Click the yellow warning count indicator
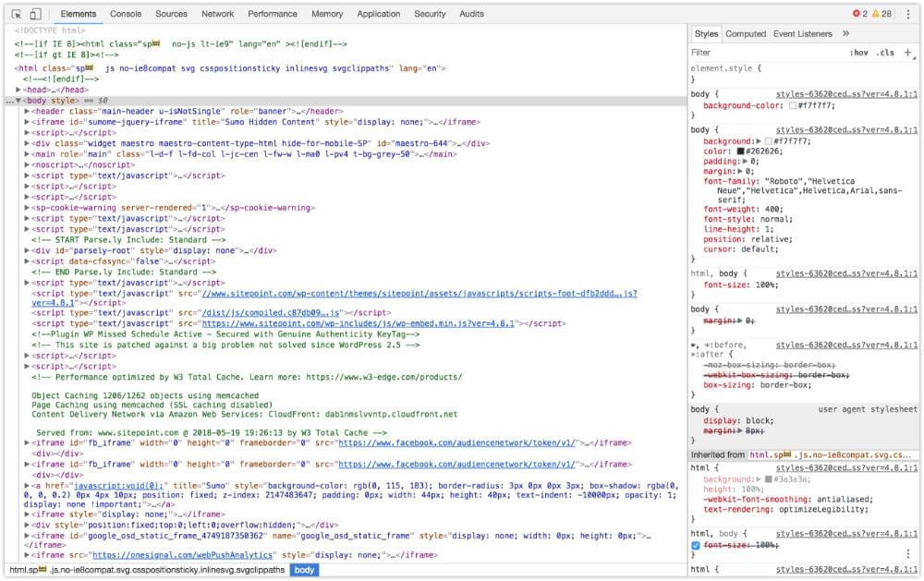 point(882,14)
